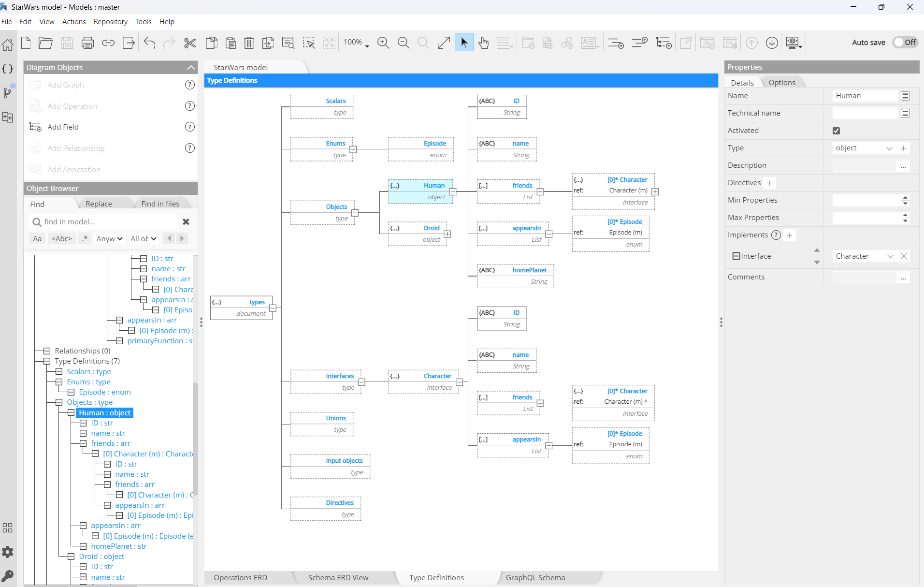Screen dimensions: 924x587
Task: Click the Name input field
Action: click(x=865, y=96)
